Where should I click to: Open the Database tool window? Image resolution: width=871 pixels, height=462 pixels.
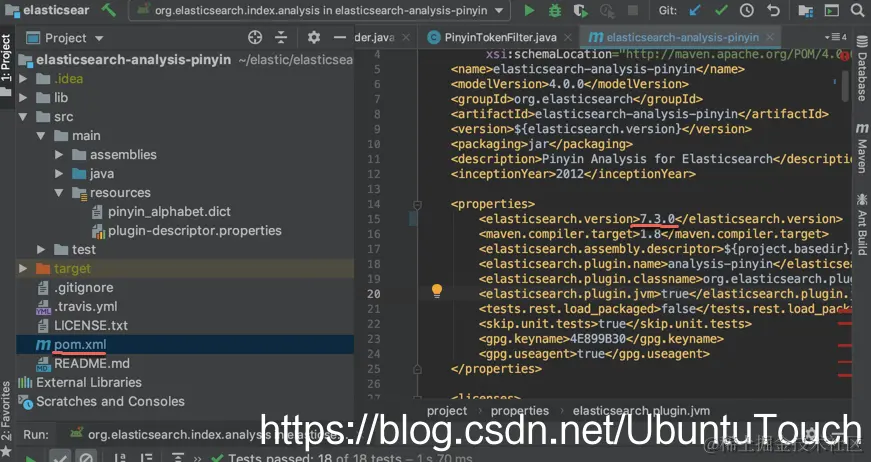tap(862, 69)
